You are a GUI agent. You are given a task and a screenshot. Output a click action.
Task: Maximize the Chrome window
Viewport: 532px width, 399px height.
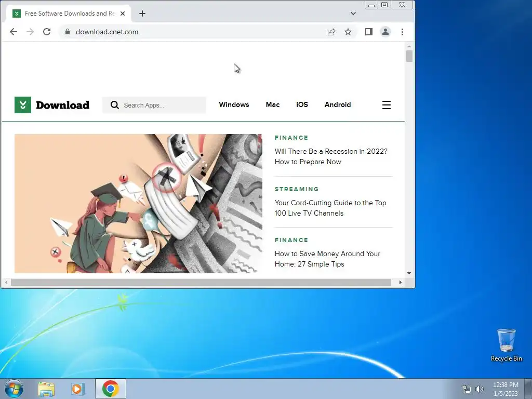point(384,5)
